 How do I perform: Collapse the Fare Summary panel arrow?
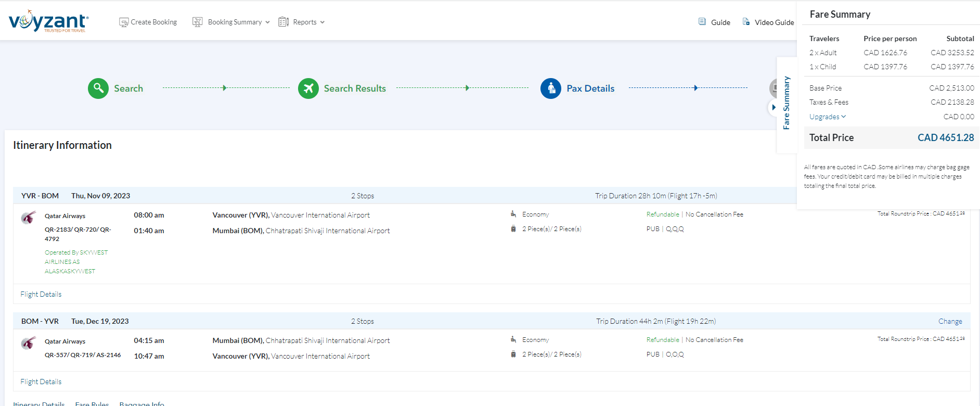[x=773, y=108]
